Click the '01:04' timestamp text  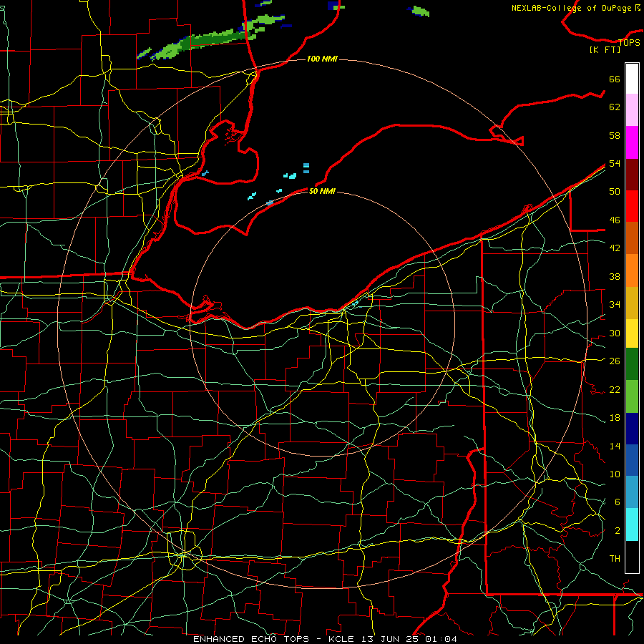pyautogui.click(x=441, y=639)
